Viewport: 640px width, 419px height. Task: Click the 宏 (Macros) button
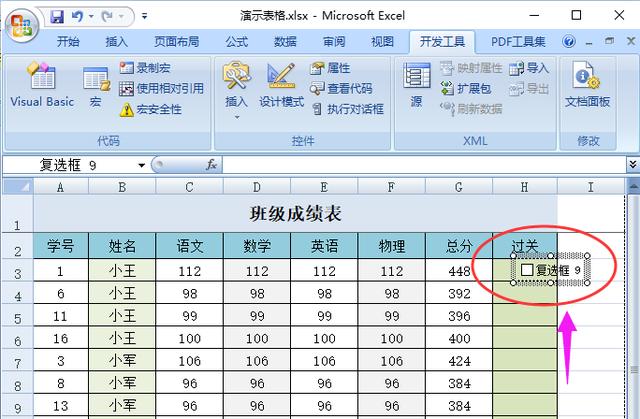point(96,88)
